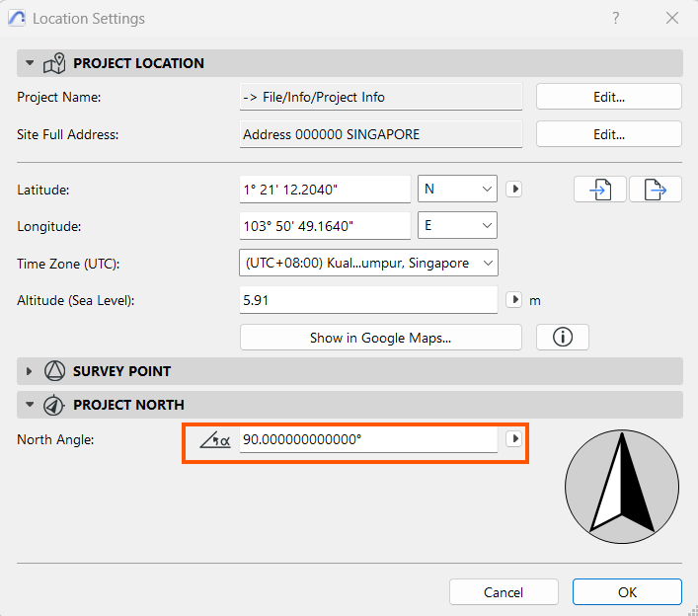The width and height of the screenshot is (698, 616).
Task: Click the north angle measurement icon
Action: pyautogui.click(x=215, y=439)
